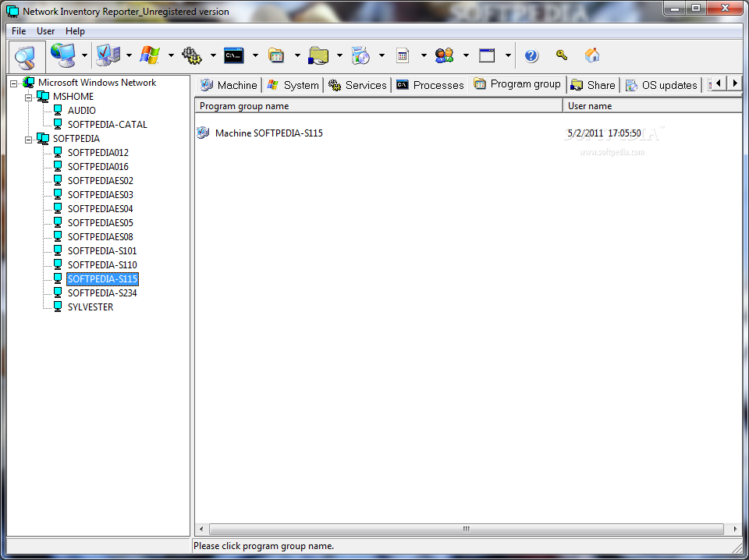The height and width of the screenshot is (560, 749).
Task: Click the globe network computer toolbar icon
Action: click(63, 55)
